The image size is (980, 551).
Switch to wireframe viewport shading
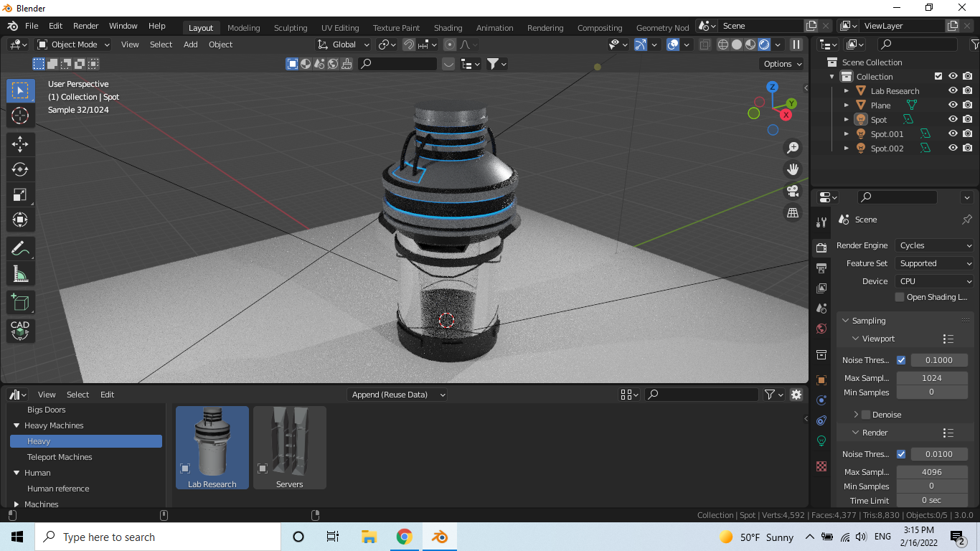[x=723, y=44]
